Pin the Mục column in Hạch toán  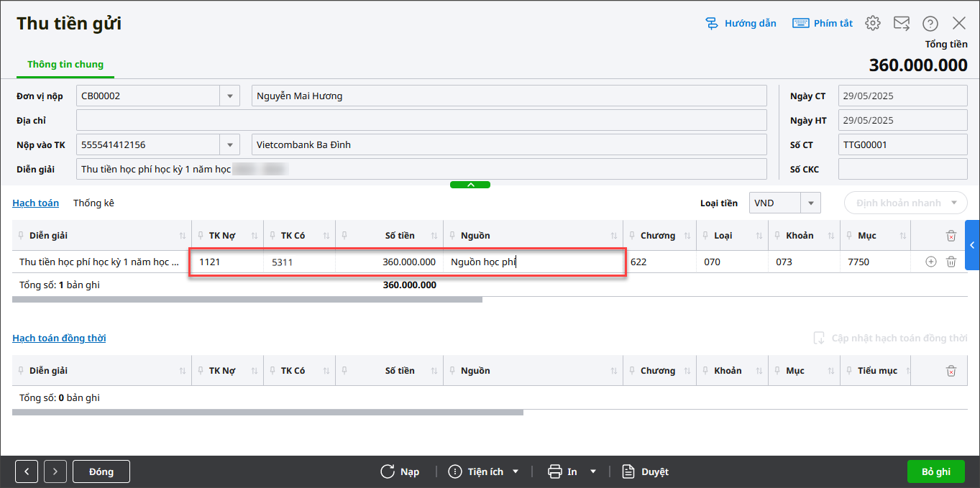[x=849, y=236]
